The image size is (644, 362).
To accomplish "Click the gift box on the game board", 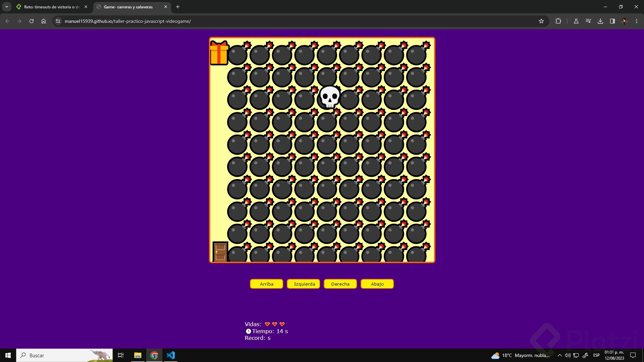I will [219, 53].
